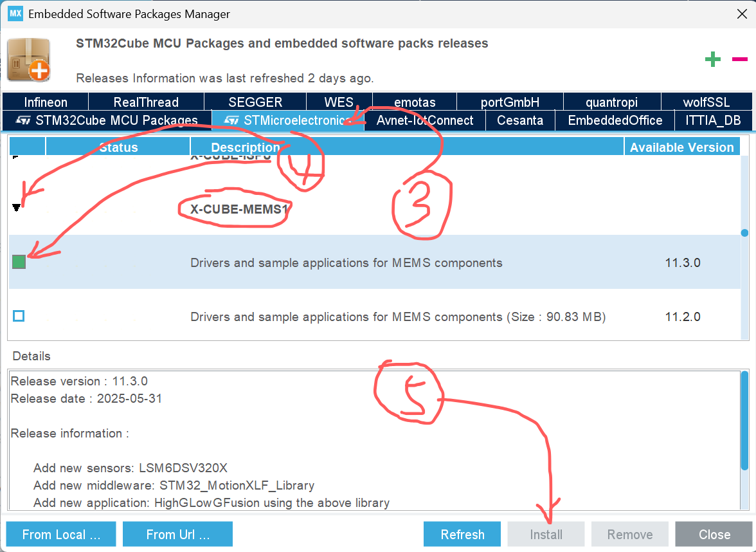
Task: Click the Available Version column header
Action: click(x=681, y=147)
